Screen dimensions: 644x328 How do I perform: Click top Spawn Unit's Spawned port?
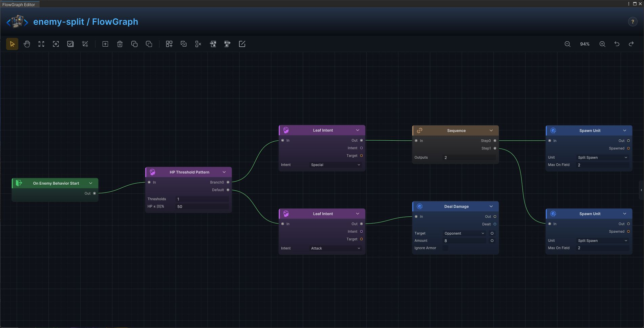point(628,148)
